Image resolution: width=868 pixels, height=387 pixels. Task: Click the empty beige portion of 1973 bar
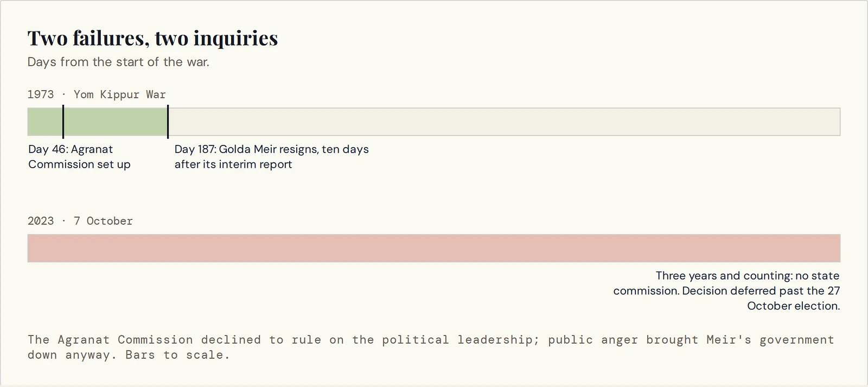point(505,122)
